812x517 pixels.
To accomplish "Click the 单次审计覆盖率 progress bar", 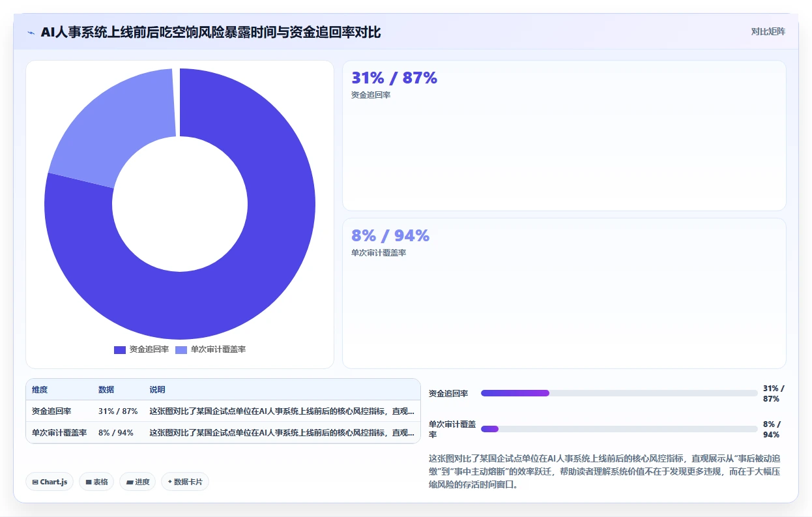I will point(619,429).
